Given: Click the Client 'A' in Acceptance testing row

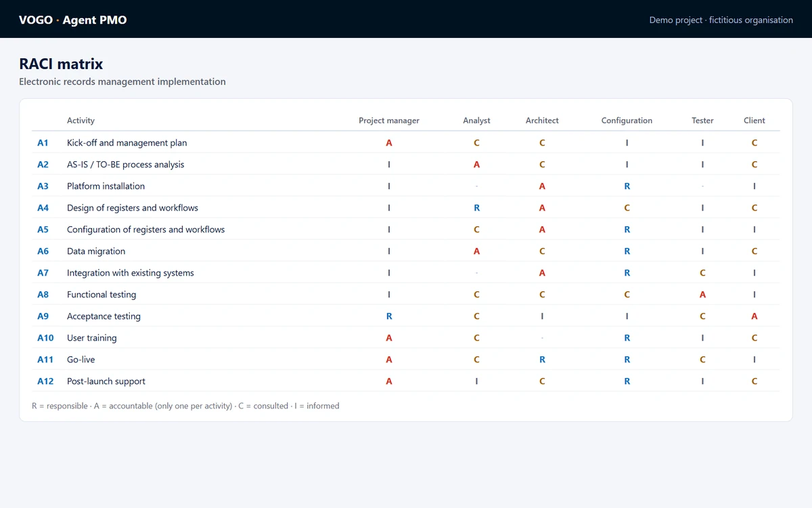Looking at the screenshot, I should [754, 316].
